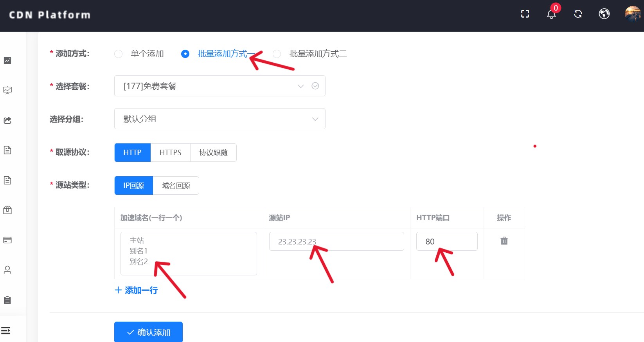Expand the 默认分组 group dropdown

(x=220, y=119)
